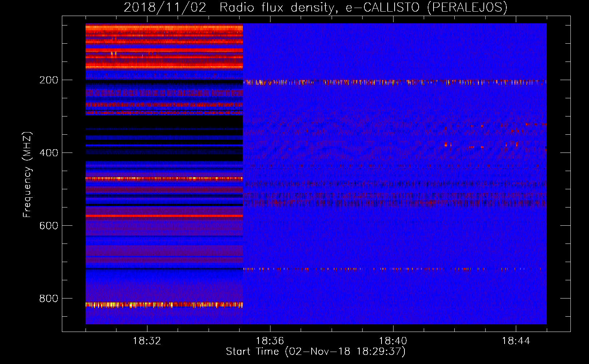The height and width of the screenshot is (364, 589).
Task: Select the 'Start Time (02-Nov-18 18:29:37)' axis label
Action: [x=316, y=352]
